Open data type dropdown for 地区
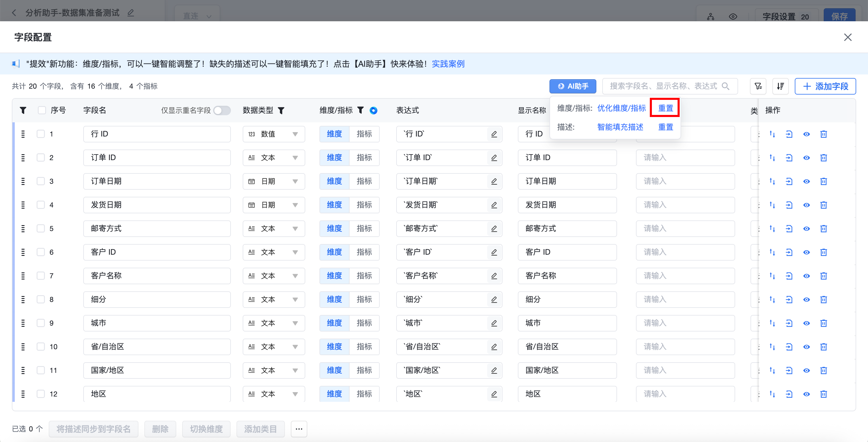Image resolution: width=868 pixels, height=442 pixels. pyautogui.click(x=274, y=394)
